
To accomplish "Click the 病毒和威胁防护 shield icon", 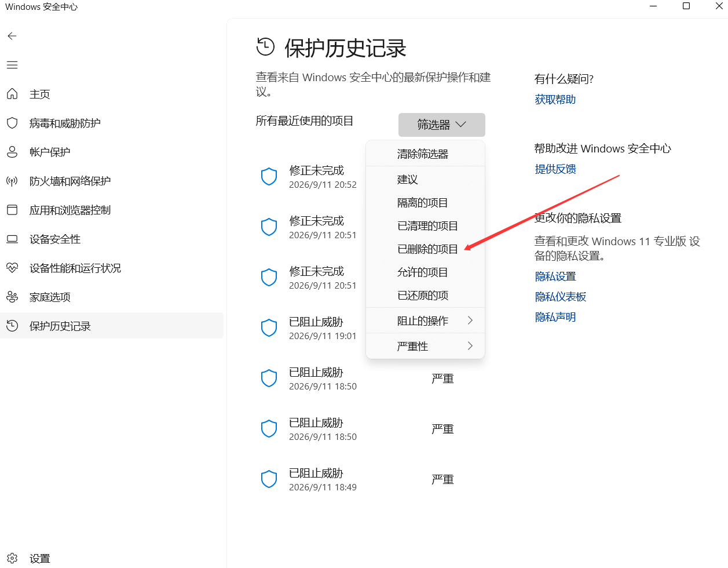I will [x=12, y=123].
